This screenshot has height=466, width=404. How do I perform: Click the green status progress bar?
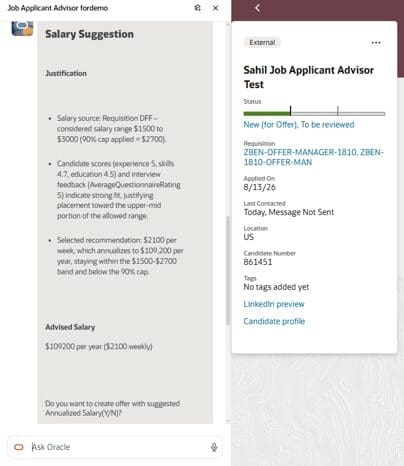[x=267, y=114]
